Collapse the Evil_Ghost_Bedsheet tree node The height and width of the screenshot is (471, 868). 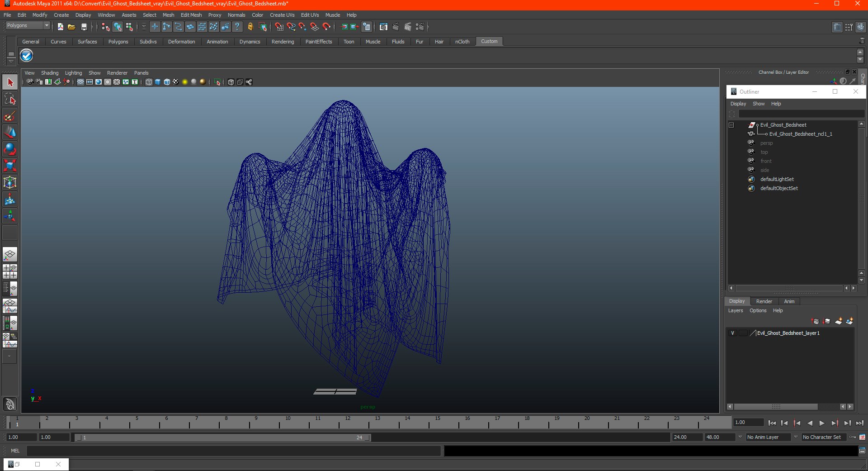click(x=731, y=125)
